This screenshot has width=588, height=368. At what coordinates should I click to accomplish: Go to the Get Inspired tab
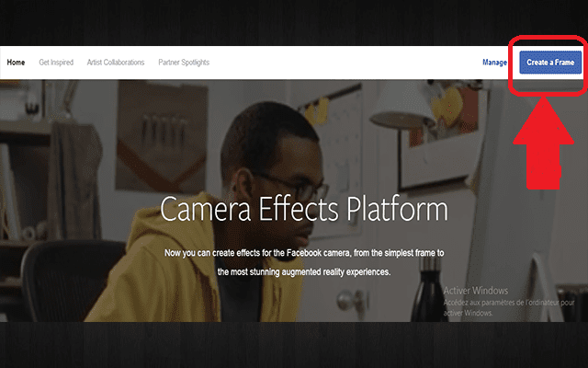[x=56, y=63]
